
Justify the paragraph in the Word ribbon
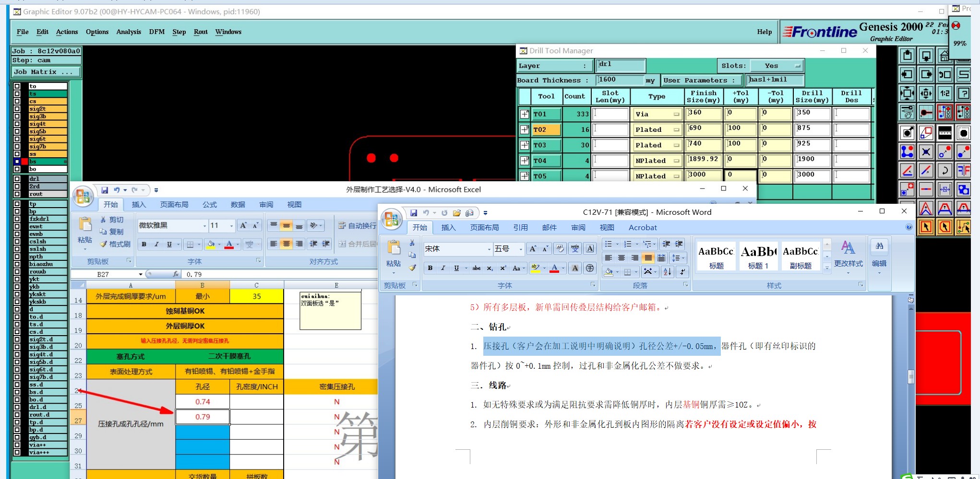coord(648,258)
